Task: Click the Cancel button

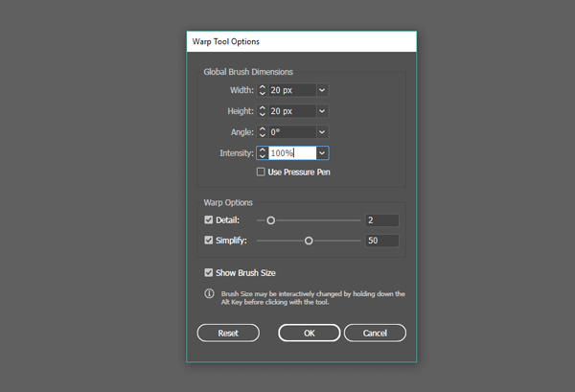Action: pos(375,333)
